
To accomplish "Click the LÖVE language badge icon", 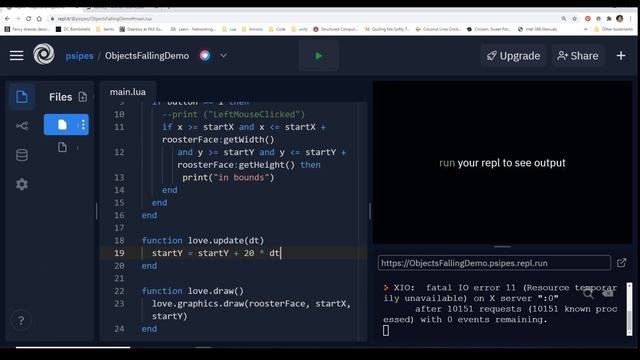I will click(x=205, y=56).
